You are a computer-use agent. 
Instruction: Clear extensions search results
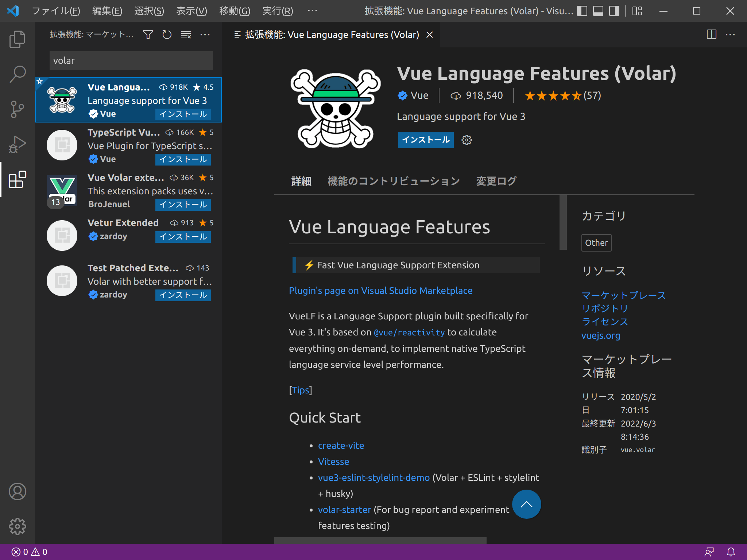point(186,35)
